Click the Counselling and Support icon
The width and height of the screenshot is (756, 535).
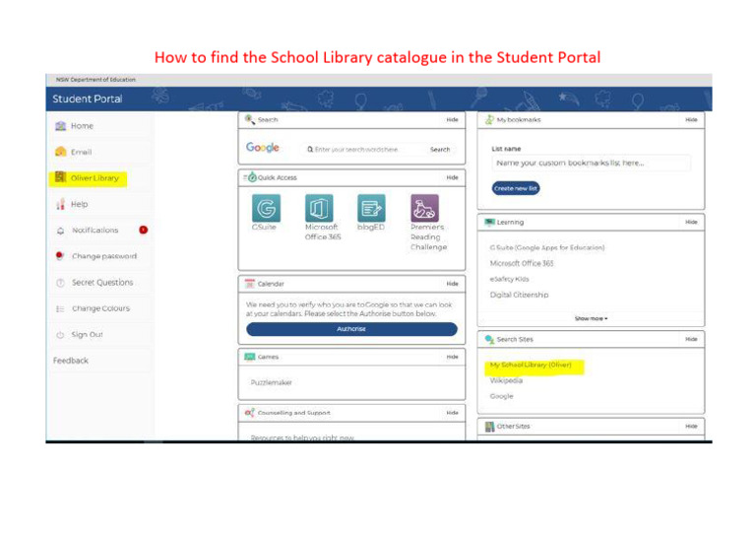pyautogui.click(x=249, y=413)
